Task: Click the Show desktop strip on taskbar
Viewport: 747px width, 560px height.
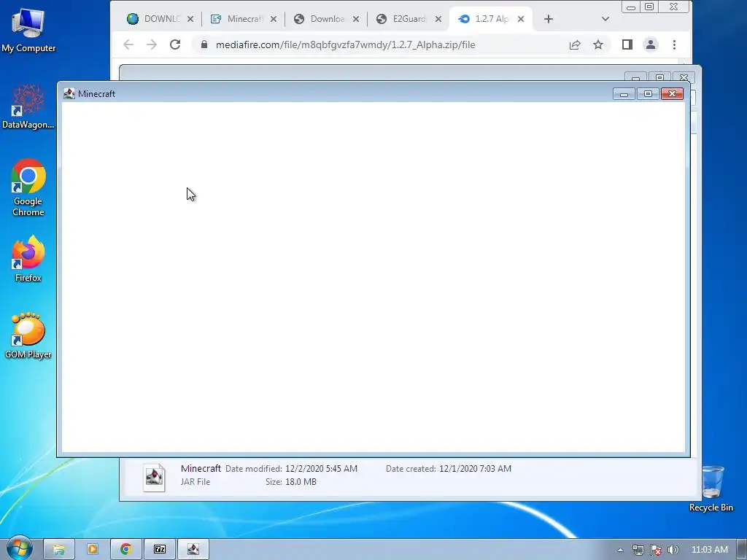Action: point(742,549)
